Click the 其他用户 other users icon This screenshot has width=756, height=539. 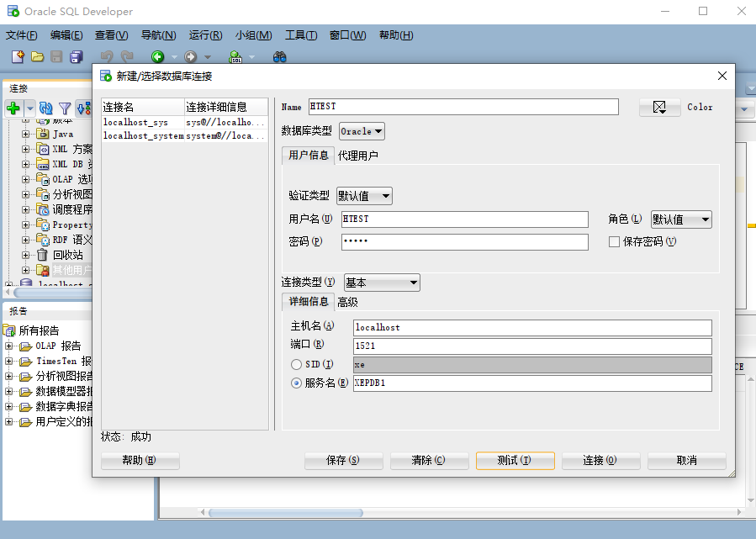[43, 270]
